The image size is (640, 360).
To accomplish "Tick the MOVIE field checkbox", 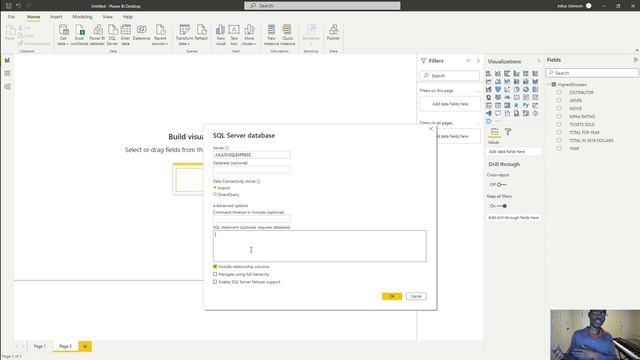I will 559,109.
